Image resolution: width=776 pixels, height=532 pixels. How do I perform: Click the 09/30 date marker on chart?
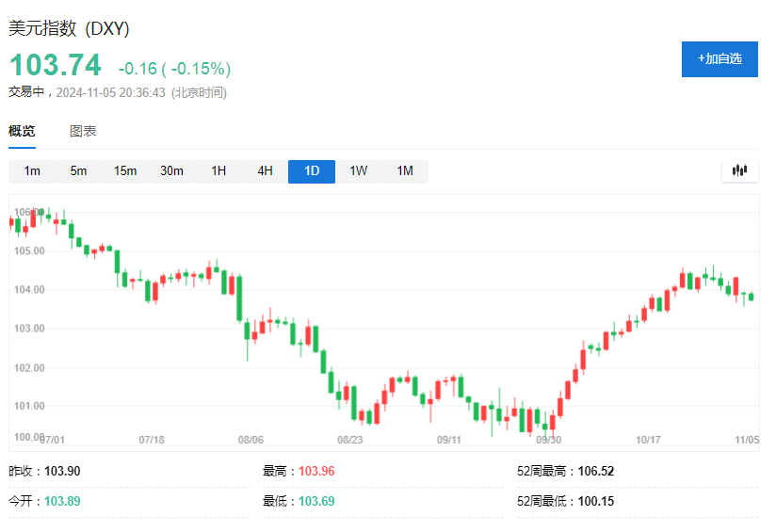[548, 439]
